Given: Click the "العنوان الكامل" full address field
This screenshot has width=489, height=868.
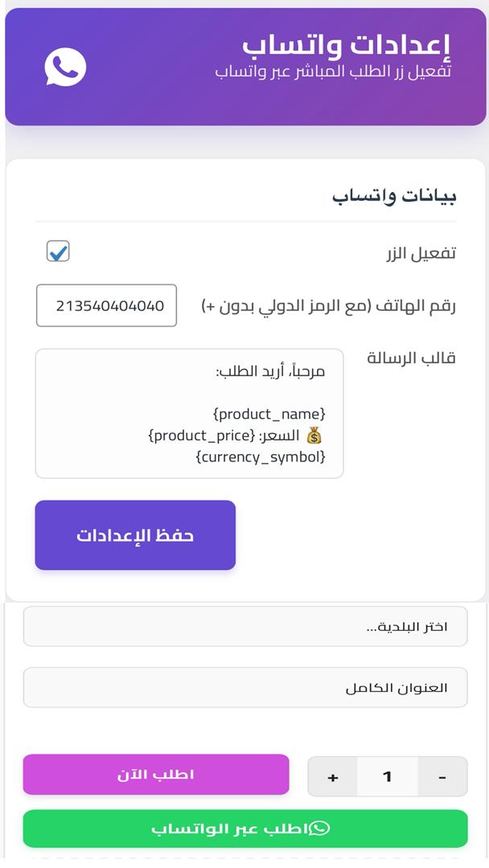Looking at the screenshot, I should pos(244,686).
